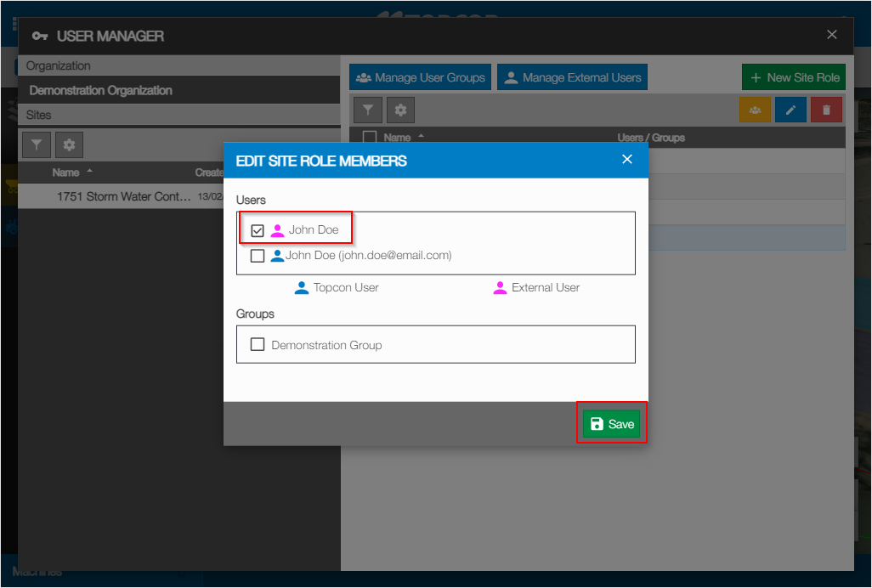This screenshot has height=588, width=872.
Task: Toggle select-all checkbox beside Name column header
Action: (369, 138)
